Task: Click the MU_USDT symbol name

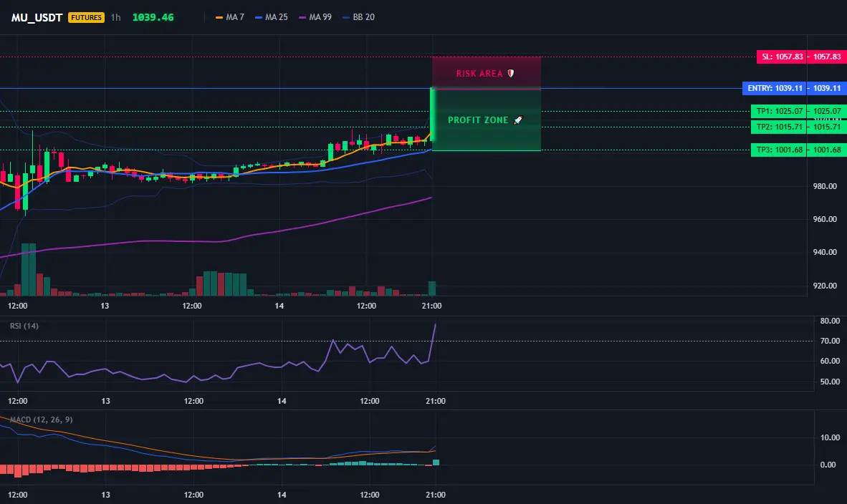Action: tap(37, 17)
